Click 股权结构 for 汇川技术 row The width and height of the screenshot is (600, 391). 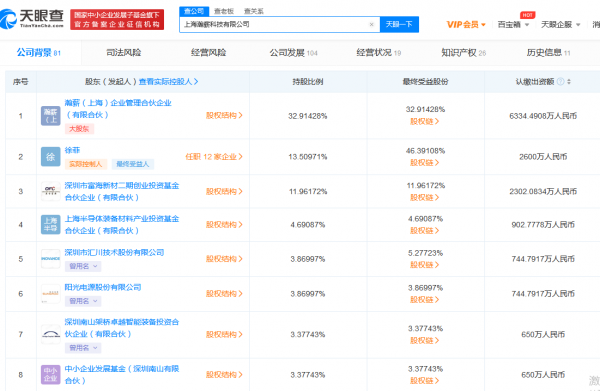[x=224, y=259]
